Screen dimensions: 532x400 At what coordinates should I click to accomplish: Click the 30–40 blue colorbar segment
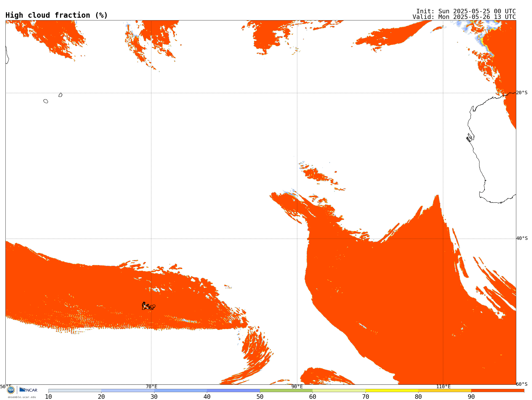(x=181, y=391)
